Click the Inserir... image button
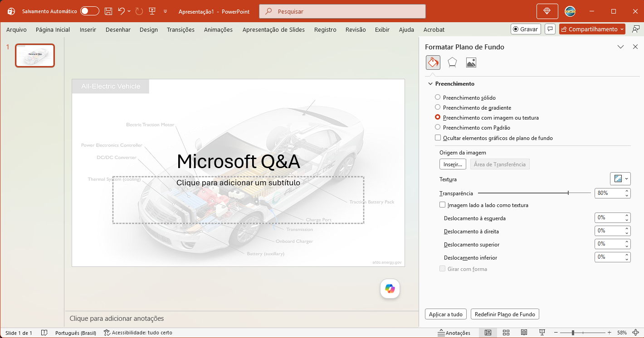The width and height of the screenshot is (644, 338). 453,164
